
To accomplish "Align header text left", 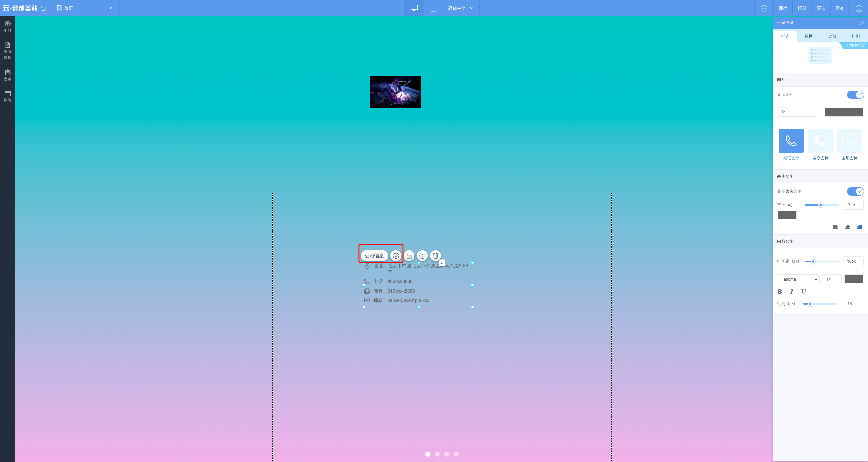I will click(835, 227).
